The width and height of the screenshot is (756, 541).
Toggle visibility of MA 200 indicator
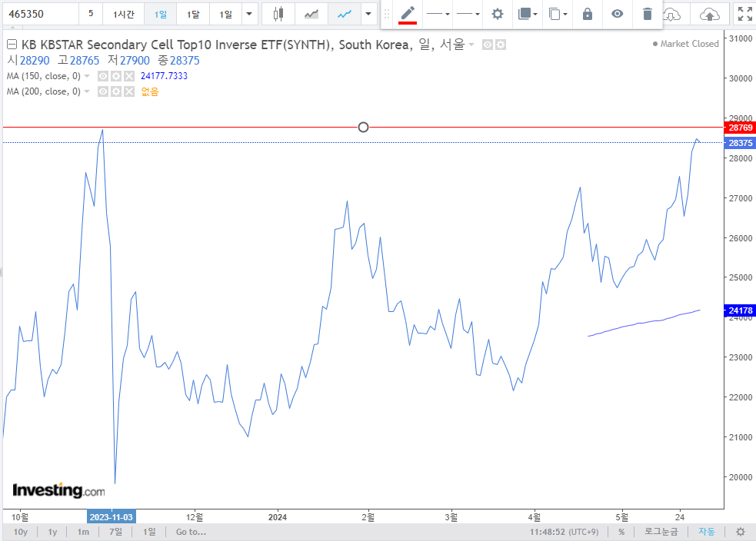click(103, 91)
